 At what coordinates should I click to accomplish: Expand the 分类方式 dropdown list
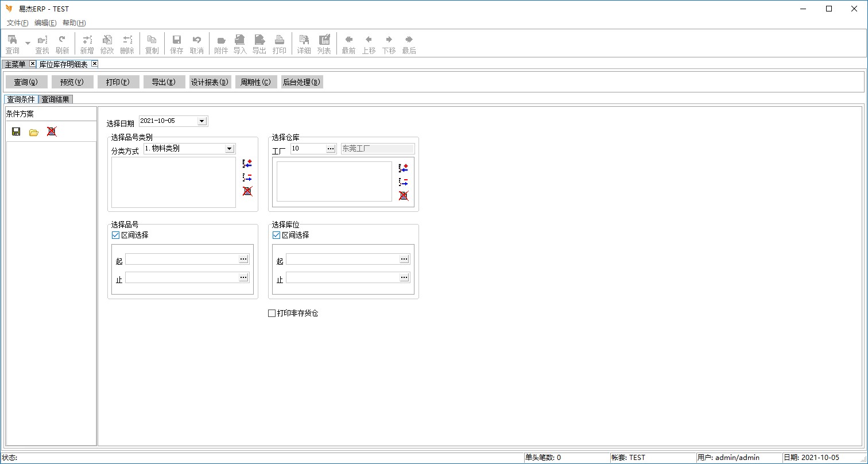229,149
